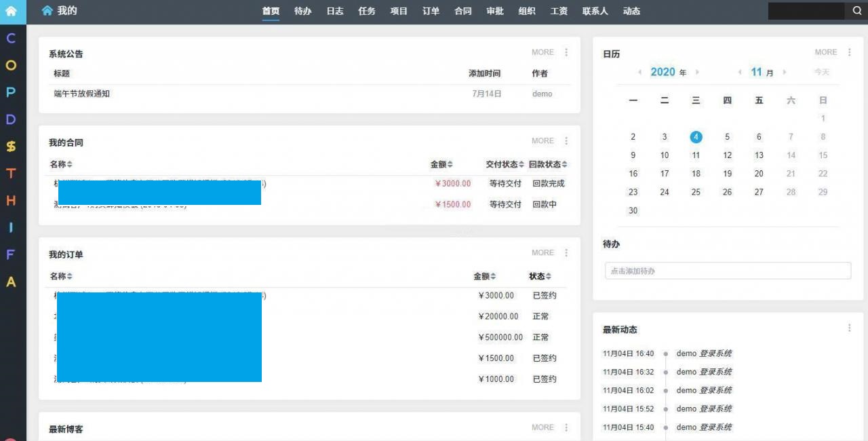Select the C module icon in sidebar

(12, 39)
